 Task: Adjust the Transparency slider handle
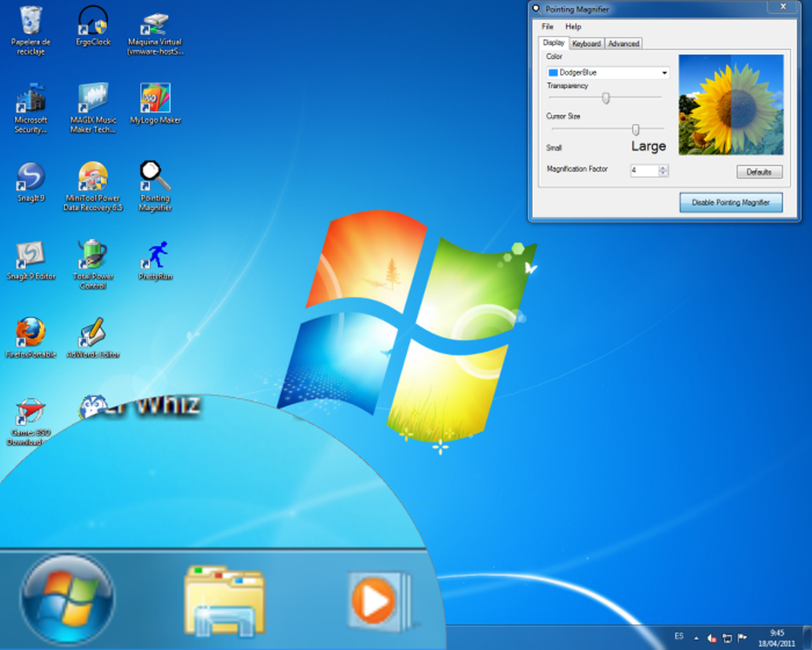[606, 97]
